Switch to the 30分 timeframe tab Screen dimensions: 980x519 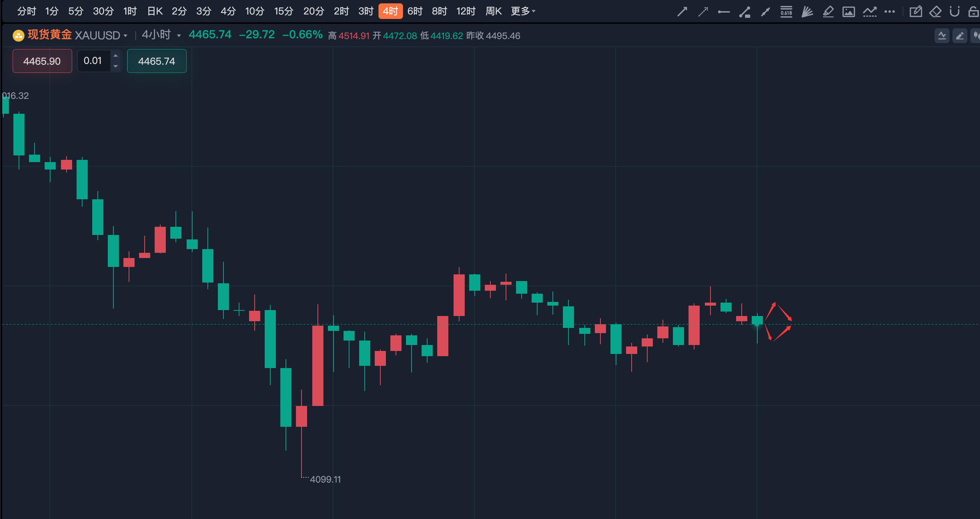(x=103, y=12)
